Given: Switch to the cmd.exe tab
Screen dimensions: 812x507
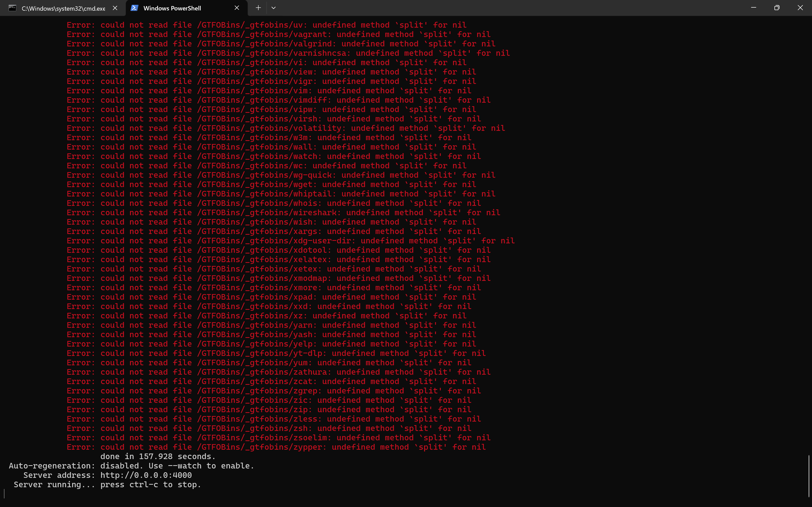Looking at the screenshot, I should 63,8.
